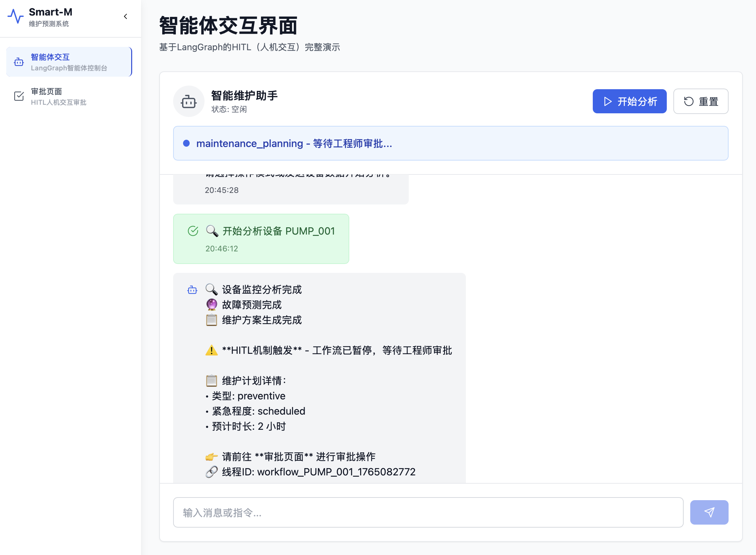Click the 智能体交互界面 page heading
Screen dimensions: 756x555
point(228,25)
